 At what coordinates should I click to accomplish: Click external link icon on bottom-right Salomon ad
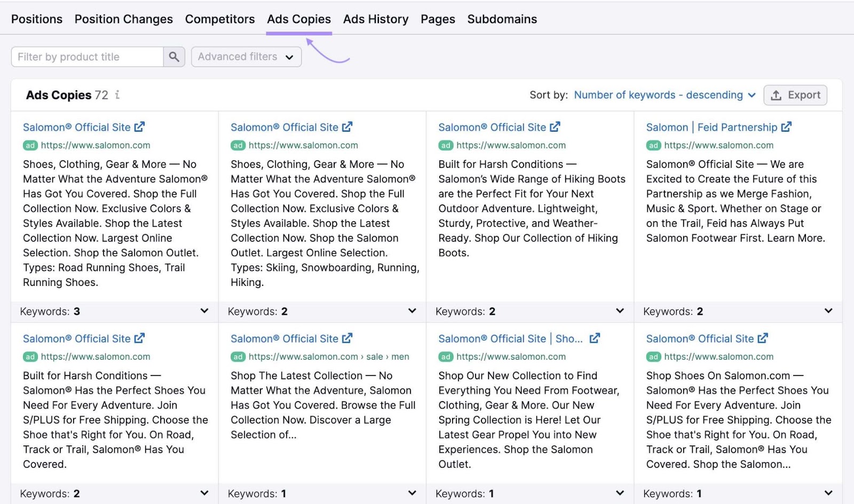pos(765,338)
